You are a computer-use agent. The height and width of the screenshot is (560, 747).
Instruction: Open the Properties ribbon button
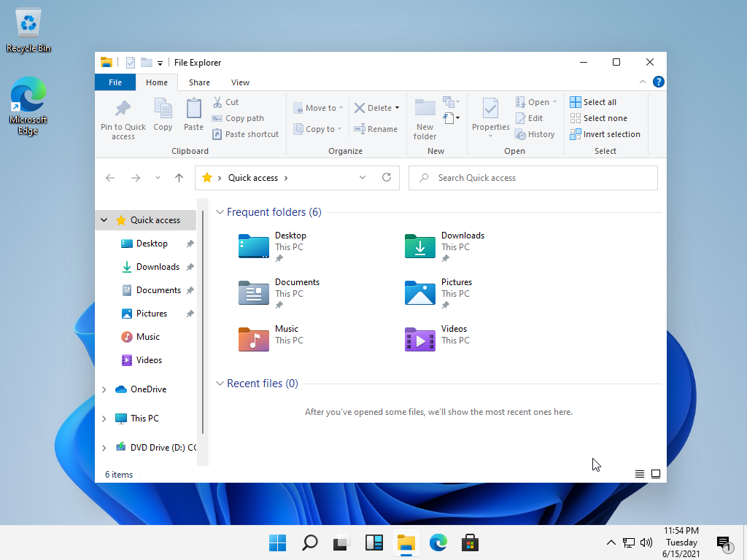(491, 118)
